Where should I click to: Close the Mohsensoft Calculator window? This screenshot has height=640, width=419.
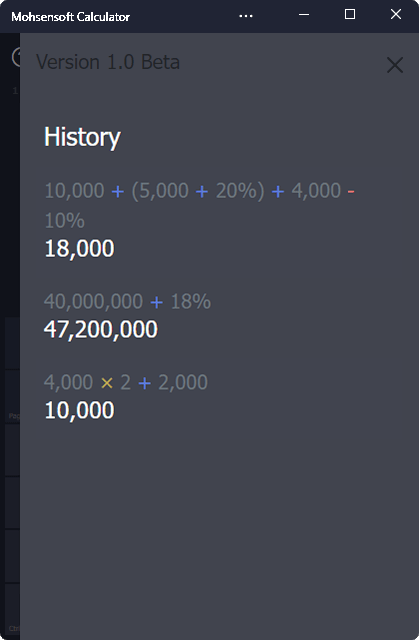(396, 15)
